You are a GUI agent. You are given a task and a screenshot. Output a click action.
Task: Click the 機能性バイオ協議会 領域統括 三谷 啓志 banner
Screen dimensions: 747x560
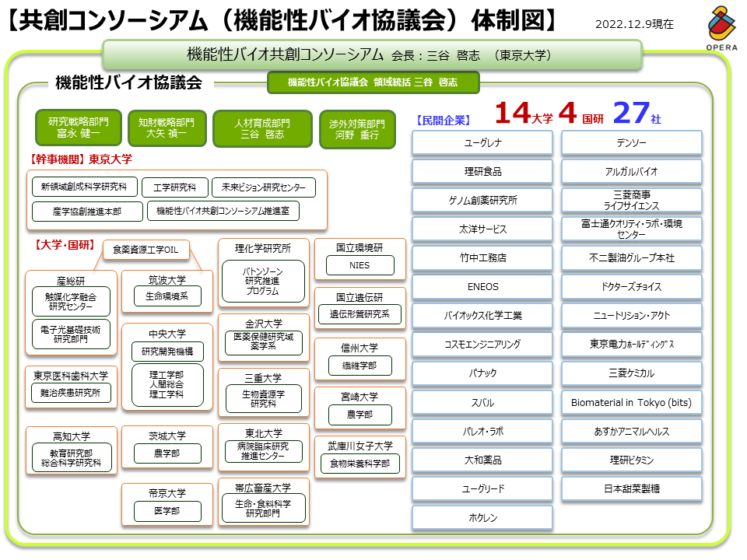(373, 82)
